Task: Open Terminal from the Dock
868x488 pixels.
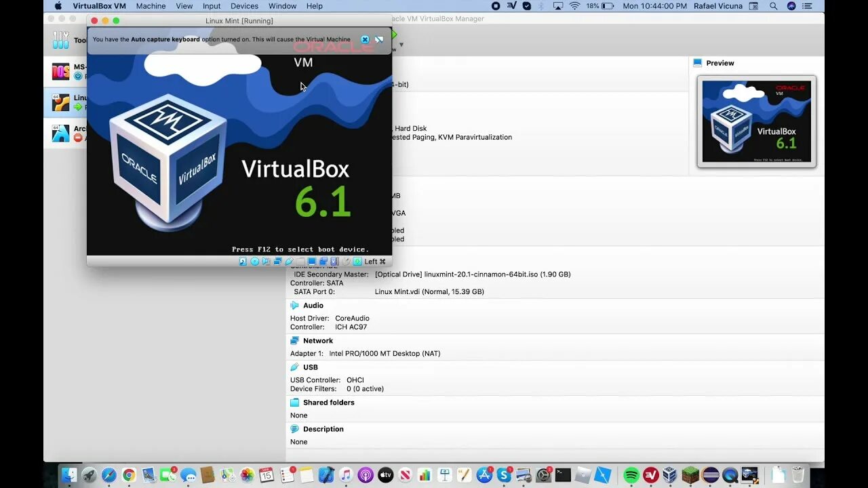Action: coord(563,475)
